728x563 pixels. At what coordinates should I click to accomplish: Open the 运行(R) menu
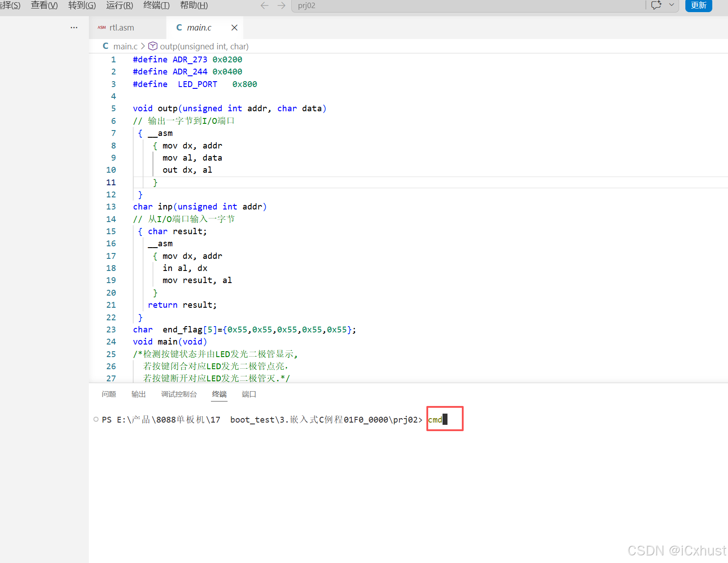119,5
